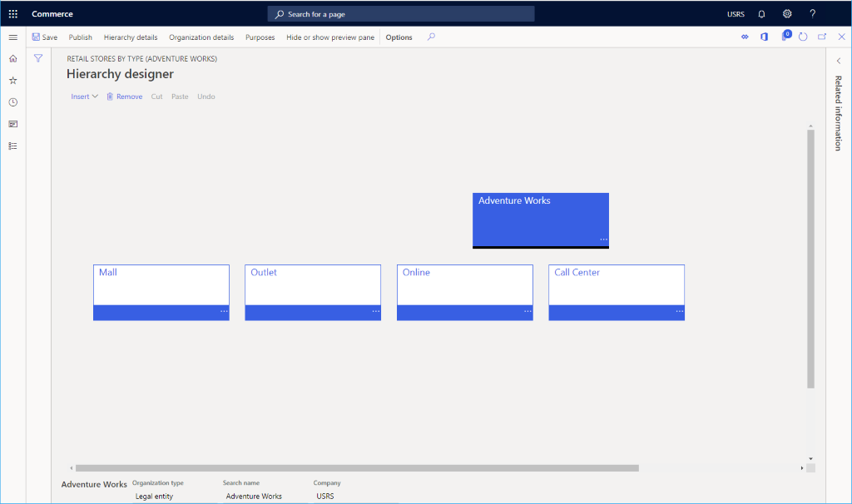
Task: Select the Mall hierarchy node
Action: point(161,292)
